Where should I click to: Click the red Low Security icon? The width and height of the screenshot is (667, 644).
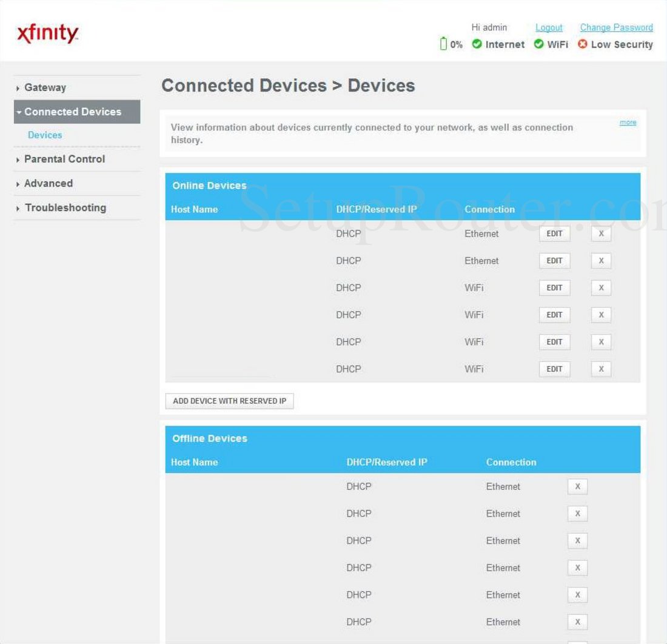point(582,44)
